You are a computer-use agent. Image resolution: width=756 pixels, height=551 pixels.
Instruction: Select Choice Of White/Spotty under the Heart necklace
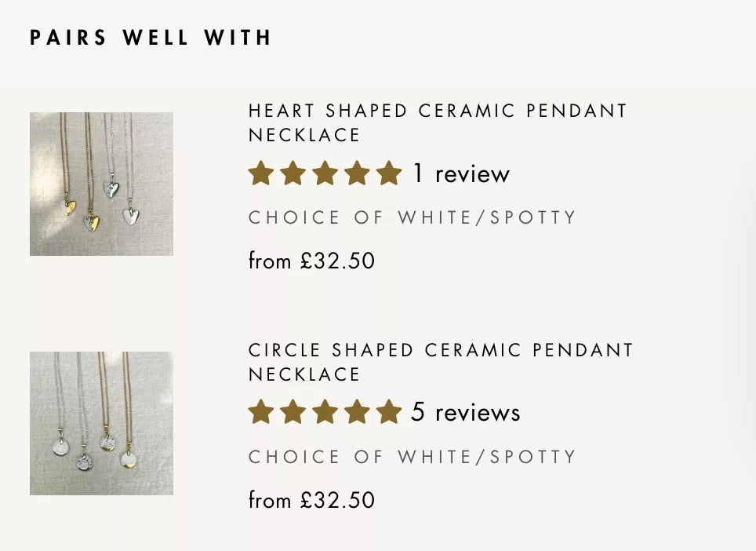click(412, 217)
